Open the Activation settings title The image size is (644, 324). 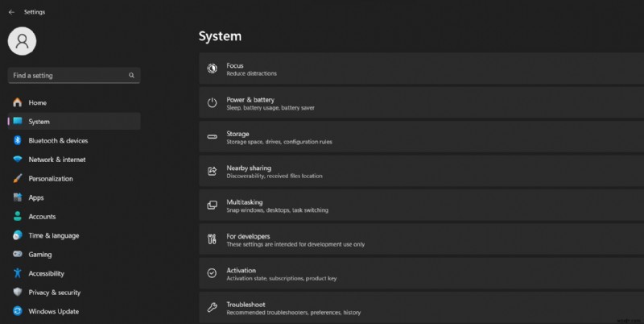coord(241,270)
